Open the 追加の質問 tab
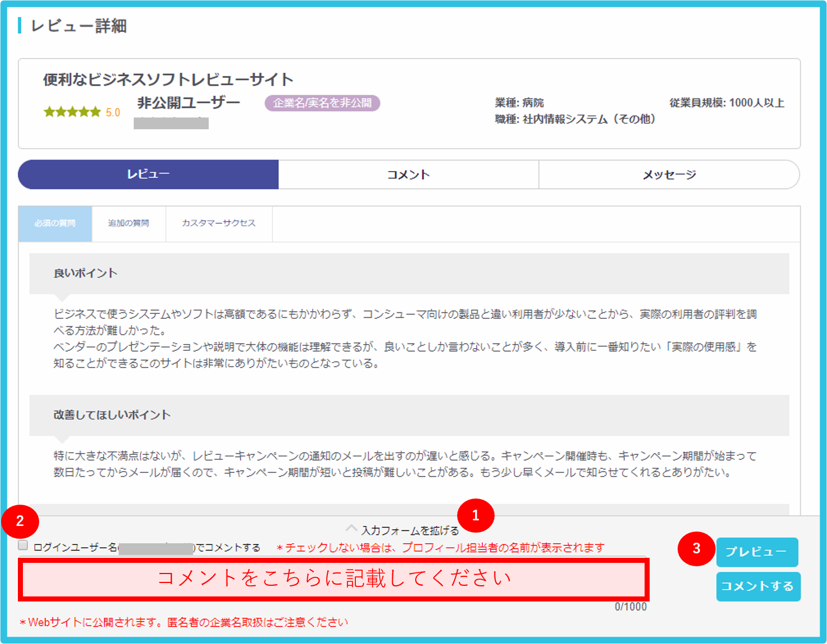Image resolution: width=827 pixels, height=644 pixels. point(128,223)
